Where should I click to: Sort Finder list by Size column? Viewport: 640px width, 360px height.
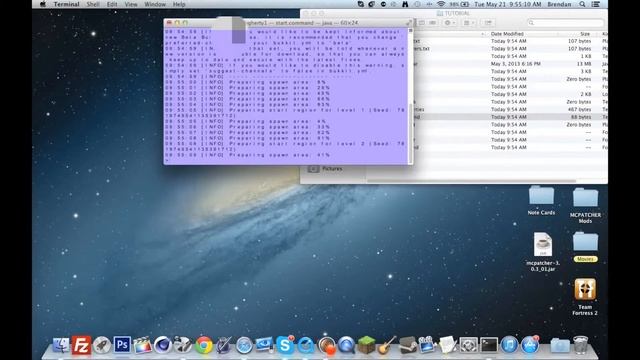pos(585,34)
